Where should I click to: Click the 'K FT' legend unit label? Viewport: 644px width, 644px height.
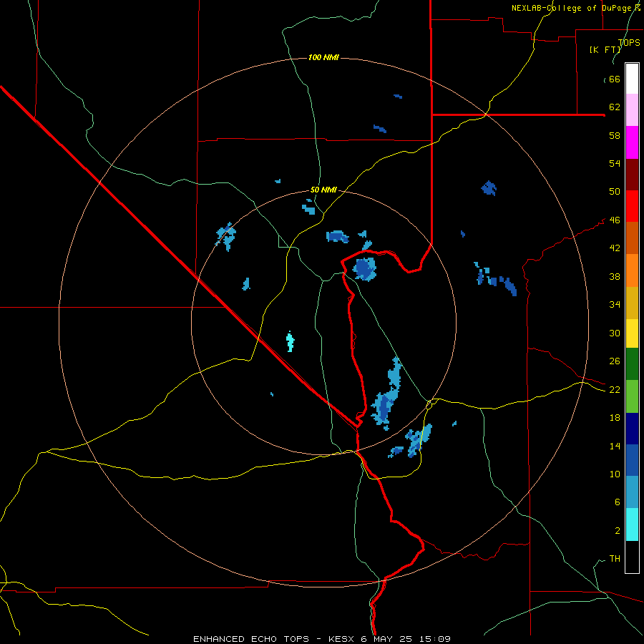(x=605, y=49)
